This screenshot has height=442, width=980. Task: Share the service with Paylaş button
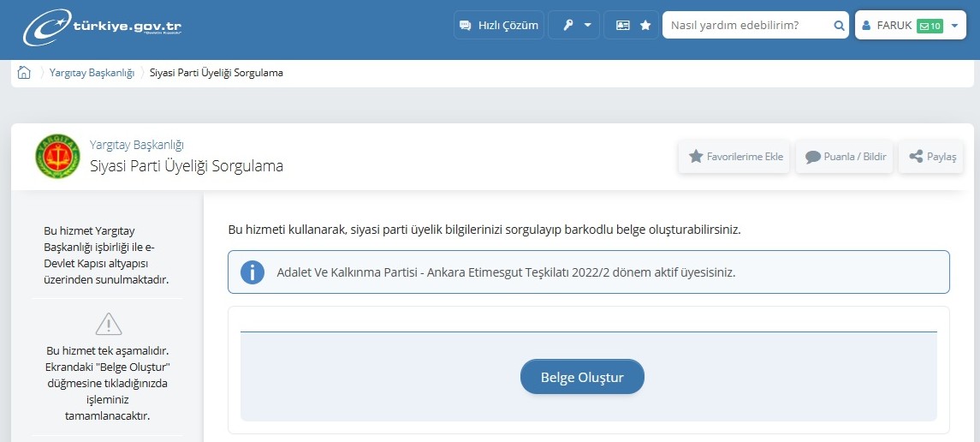click(x=931, y=156)
